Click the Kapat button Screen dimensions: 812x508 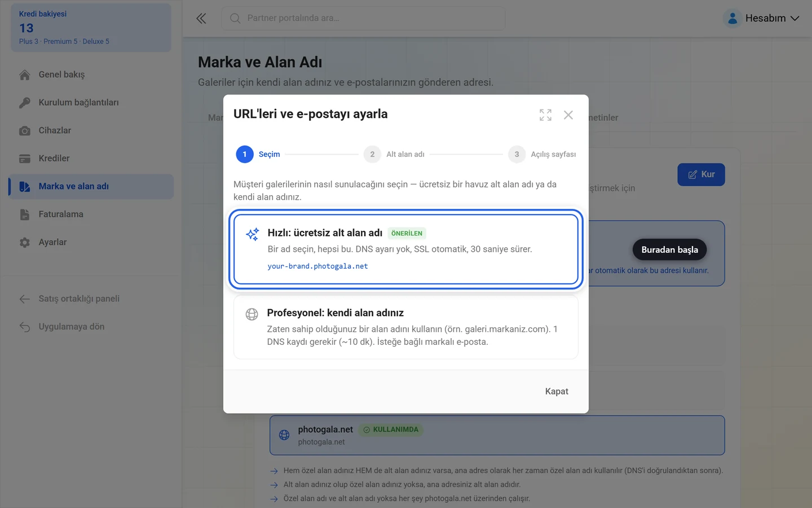pos(557,391)
